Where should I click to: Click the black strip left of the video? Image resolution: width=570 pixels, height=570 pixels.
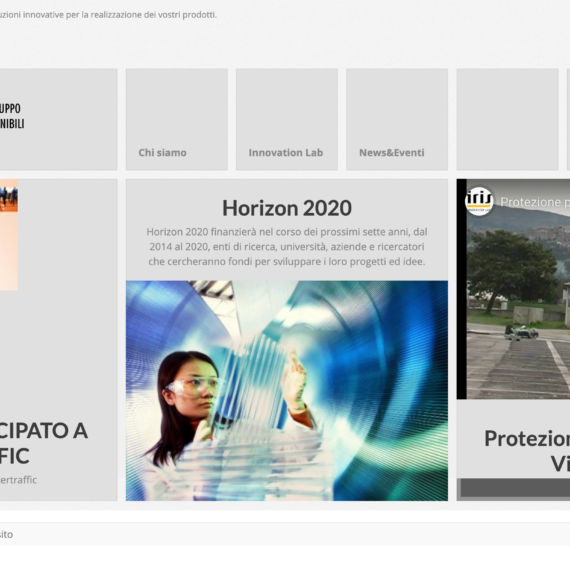[x=462, y=289]
